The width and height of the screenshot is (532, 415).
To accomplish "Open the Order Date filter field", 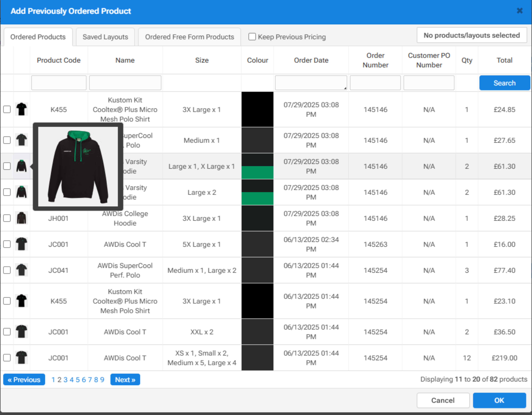I will point(311,83).
